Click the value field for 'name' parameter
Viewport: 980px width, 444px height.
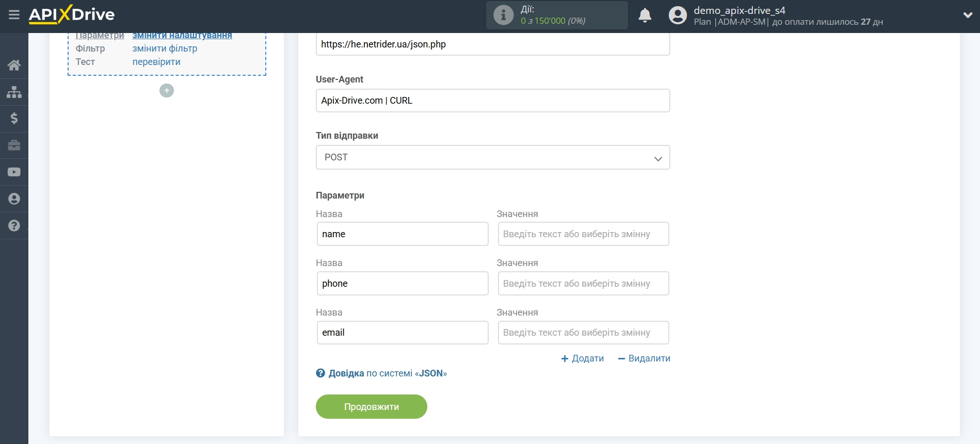[583, 234]
